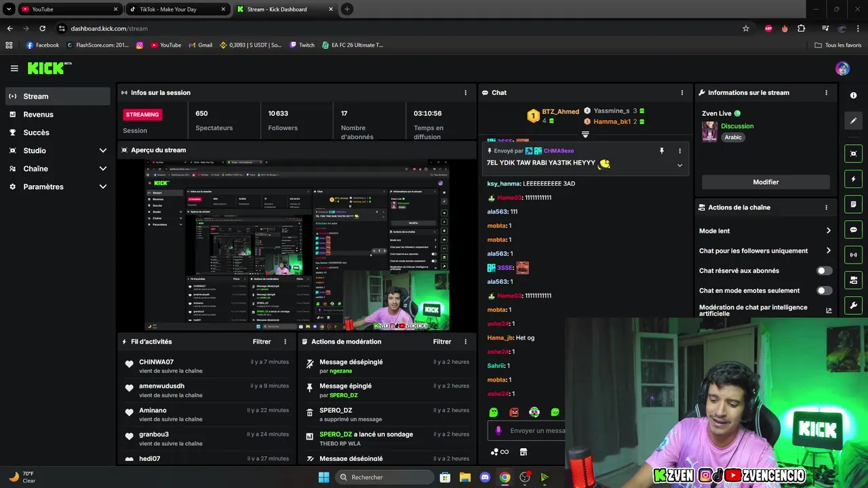Open the Chat panel three-dot menu
The height and width of the screenshot is (488, 868).
pyautogui.click(x=682, y=93)
